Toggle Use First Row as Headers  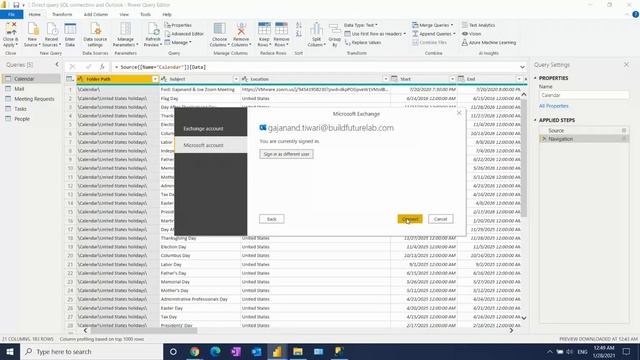375,34
